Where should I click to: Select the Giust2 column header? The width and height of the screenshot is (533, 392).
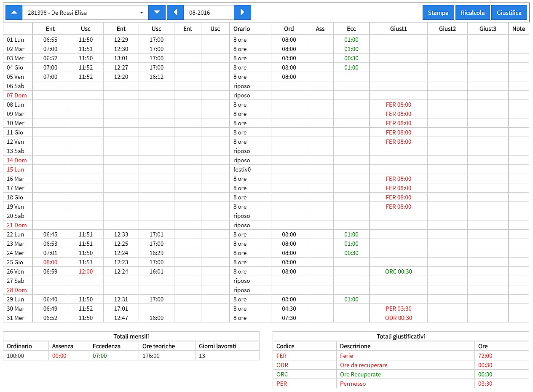click(447, 29)
